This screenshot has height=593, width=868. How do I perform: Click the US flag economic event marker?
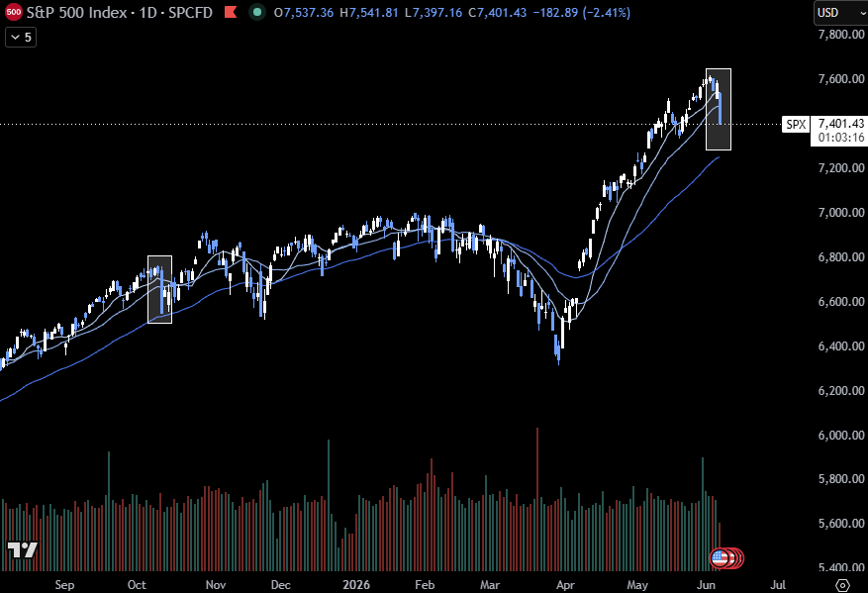(720, 557)
